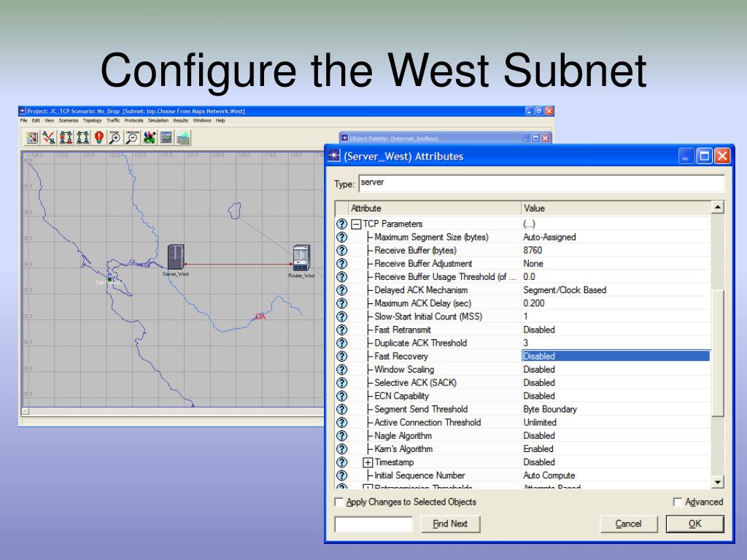The width and height of the screenshot is (747, 560).
Task: Click the Attribute column header
Action: click(x=435, y=209)
